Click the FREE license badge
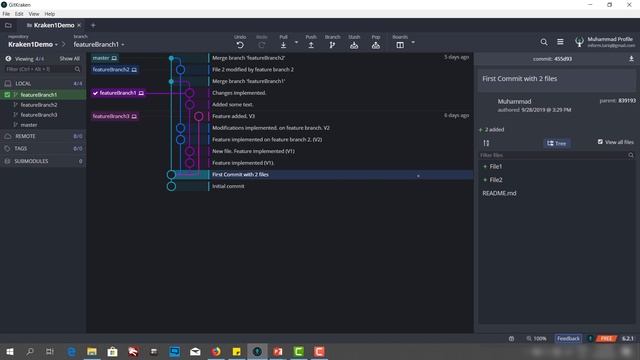The width and height of the screenshot is (640, 360). (x=607, y=338)
